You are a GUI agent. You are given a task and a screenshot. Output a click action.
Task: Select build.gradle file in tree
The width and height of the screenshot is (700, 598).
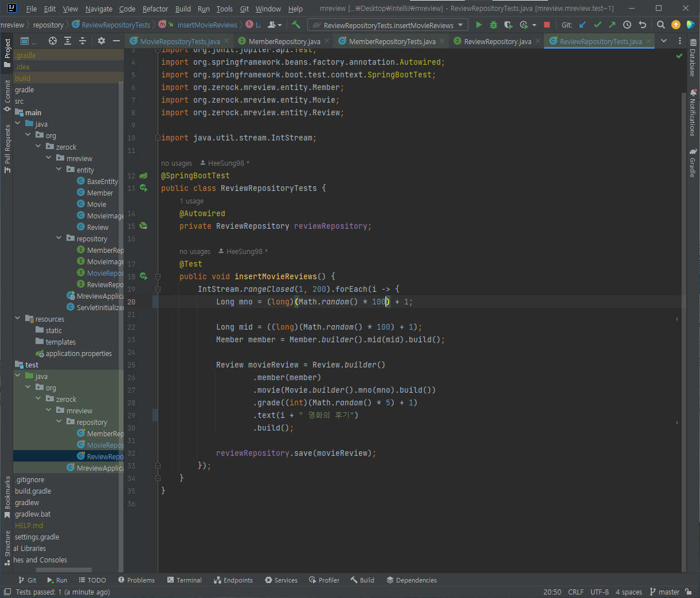pos(33,491)
